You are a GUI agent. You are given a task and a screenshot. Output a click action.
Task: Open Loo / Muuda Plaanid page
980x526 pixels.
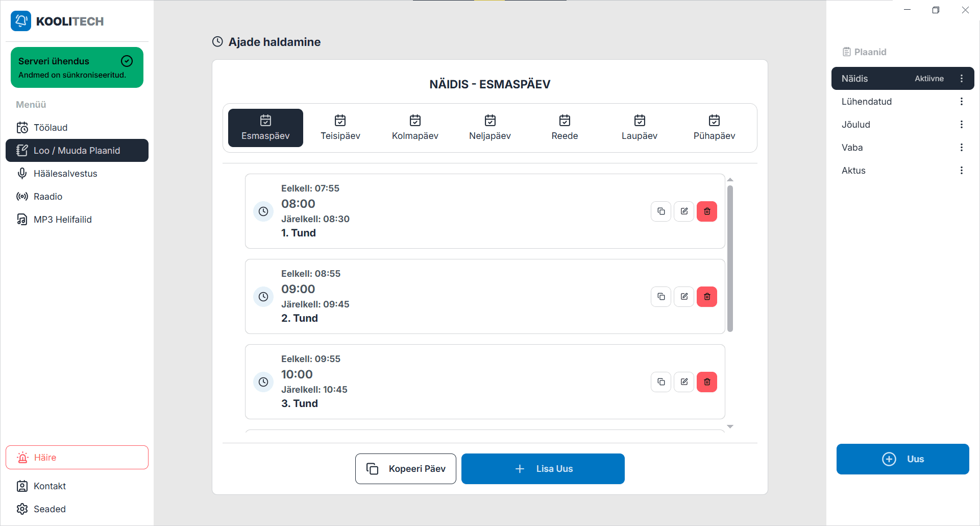pyautogui.click(x=77, y=151)
